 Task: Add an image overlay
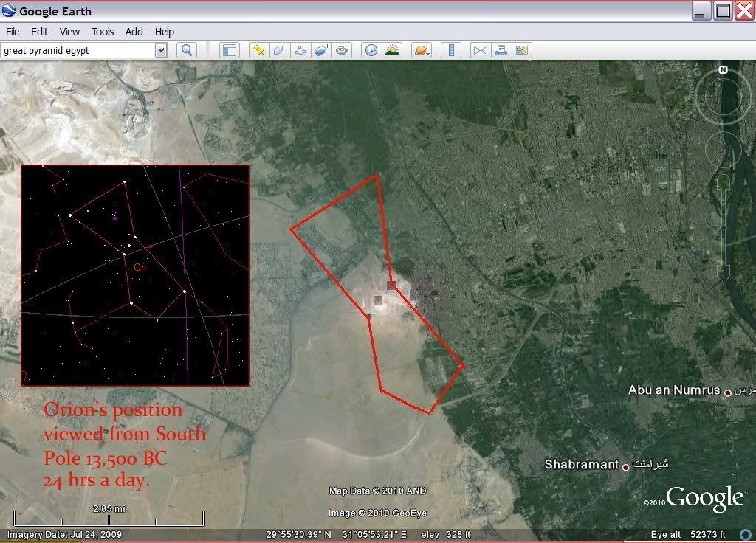[x=322, y=50]
